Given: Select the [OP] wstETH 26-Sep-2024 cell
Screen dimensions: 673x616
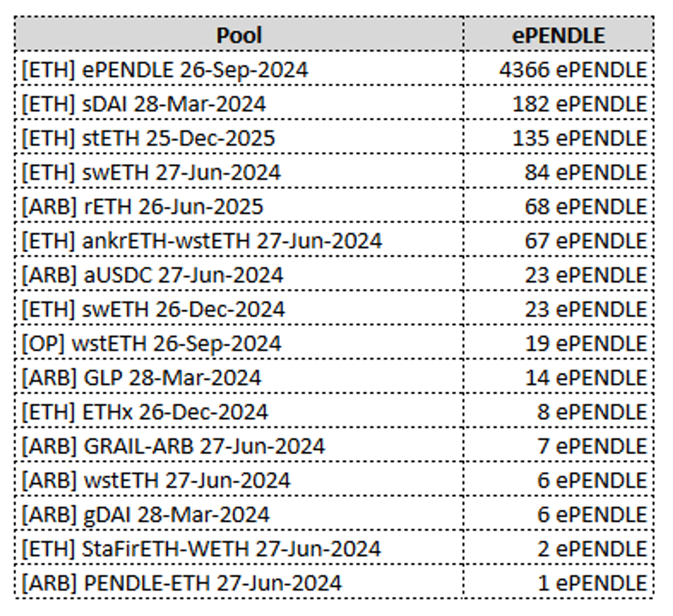Looking at the screenshot, I should (152, 343).
